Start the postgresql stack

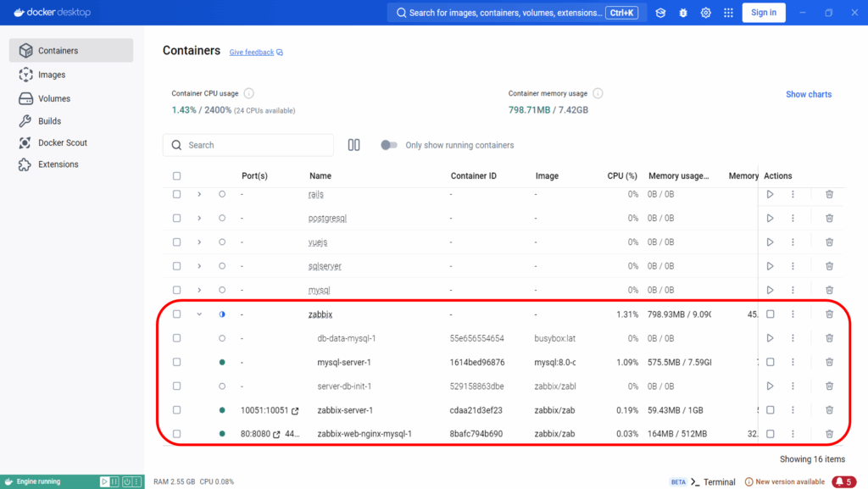(x=770, y=218)
